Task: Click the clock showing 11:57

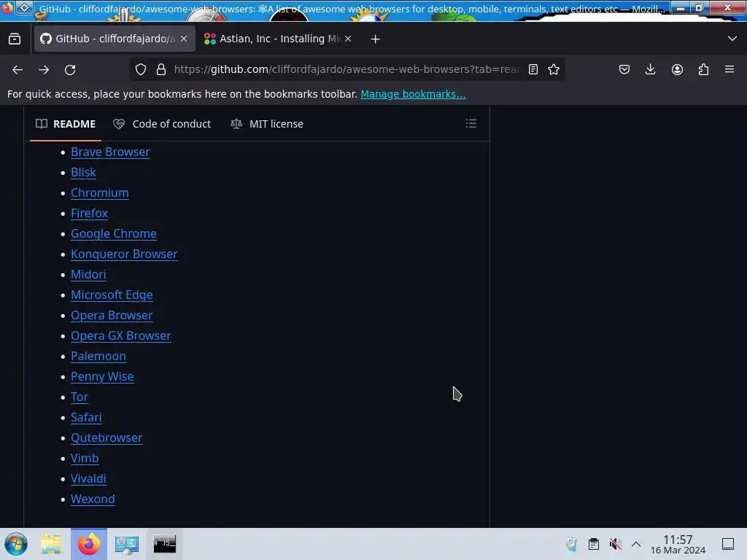Action: point(678,544)
